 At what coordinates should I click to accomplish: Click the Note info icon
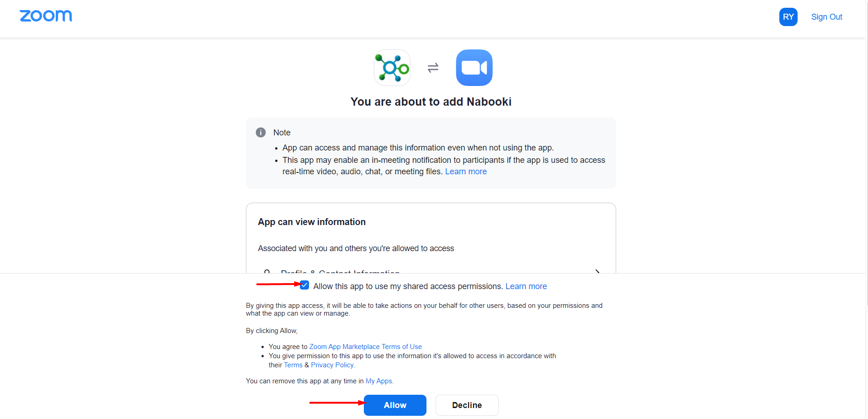[261, 133]
